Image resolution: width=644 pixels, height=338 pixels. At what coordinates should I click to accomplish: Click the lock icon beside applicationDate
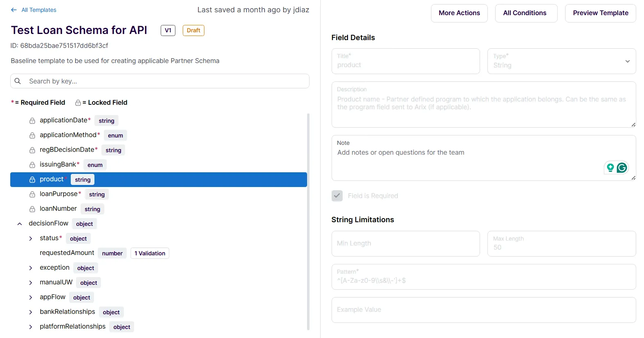(x=32, y=121)
